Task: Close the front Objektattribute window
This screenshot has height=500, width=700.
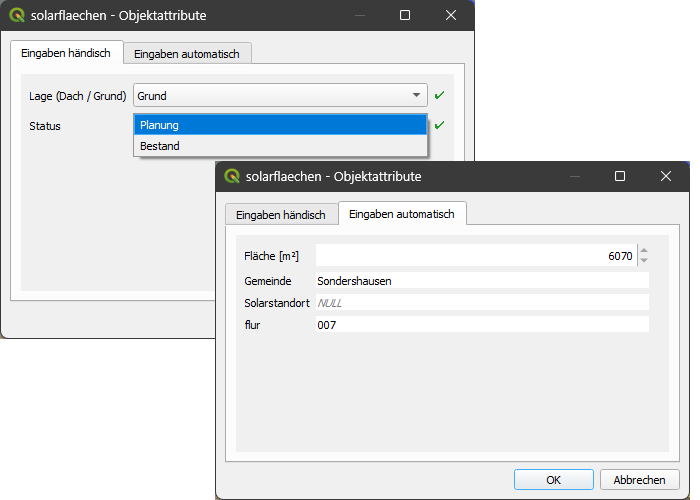Action: (x=666, y=176)
